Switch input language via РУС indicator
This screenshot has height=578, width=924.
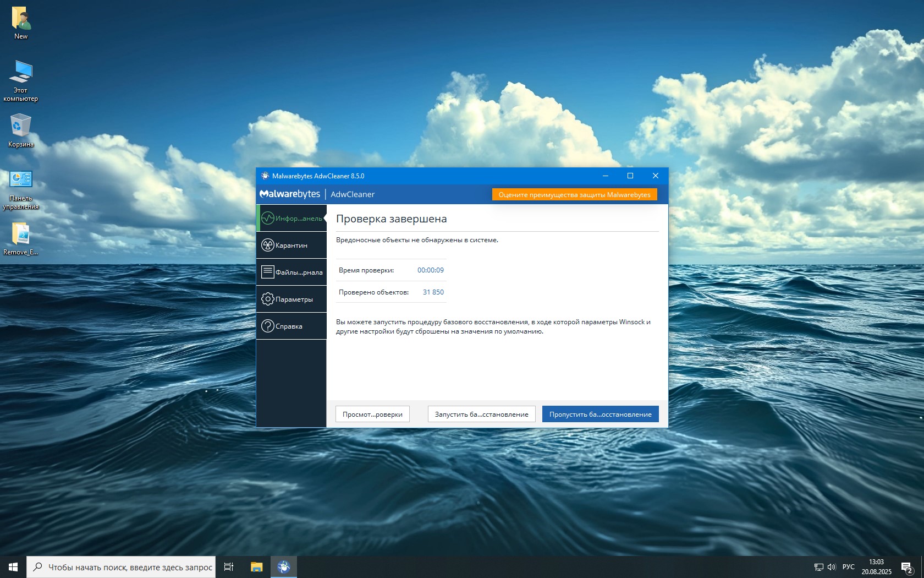pyautogui.click(x=848, y=567)
